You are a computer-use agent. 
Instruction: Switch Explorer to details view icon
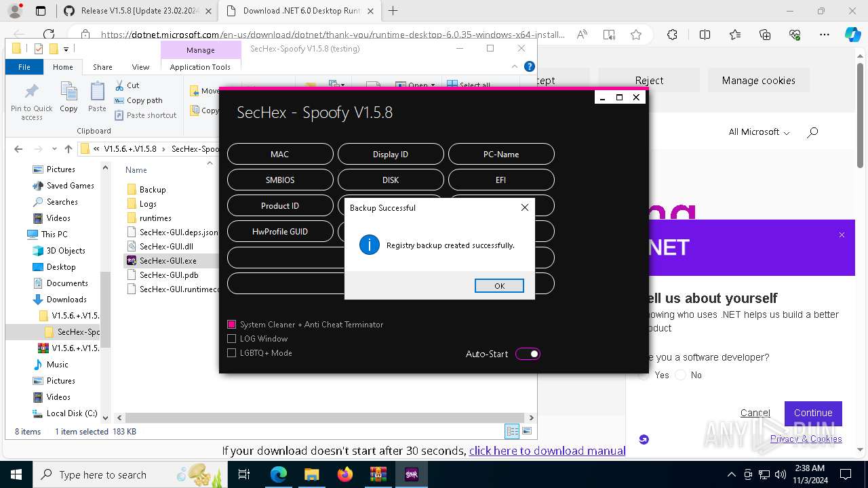[x=512, y=431]
